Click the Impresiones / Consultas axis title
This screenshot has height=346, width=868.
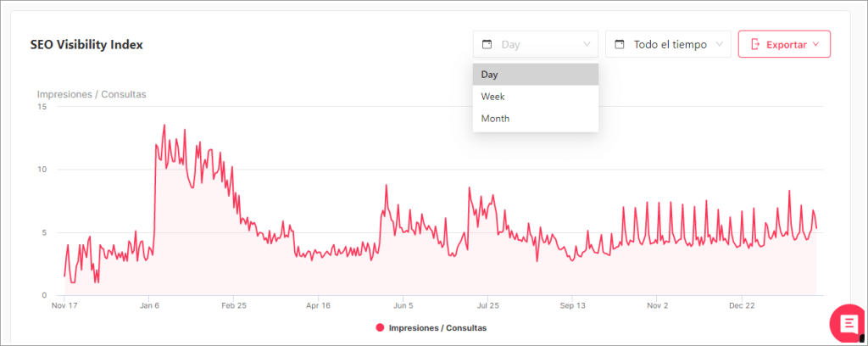click(92, 94)
